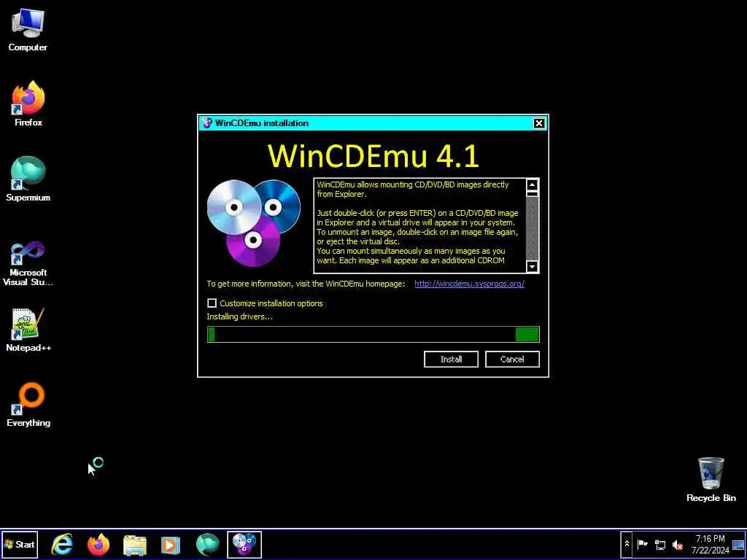Open the Start menu
747x560 pixels.
[x=19, y=544]
